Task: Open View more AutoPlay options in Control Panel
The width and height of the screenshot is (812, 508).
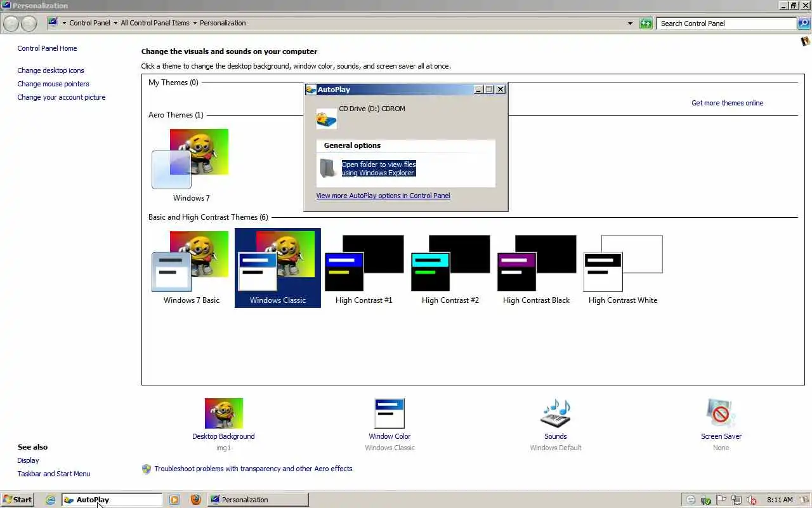Action: pyautogui.click(x=383, y=196)
